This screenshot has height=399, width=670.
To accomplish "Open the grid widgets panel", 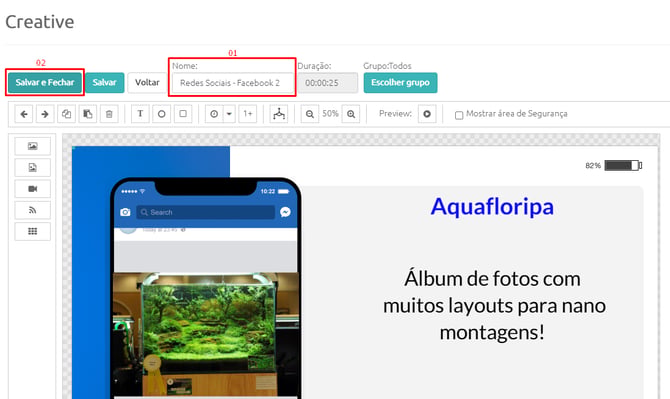I will click(x=32, y=231).
